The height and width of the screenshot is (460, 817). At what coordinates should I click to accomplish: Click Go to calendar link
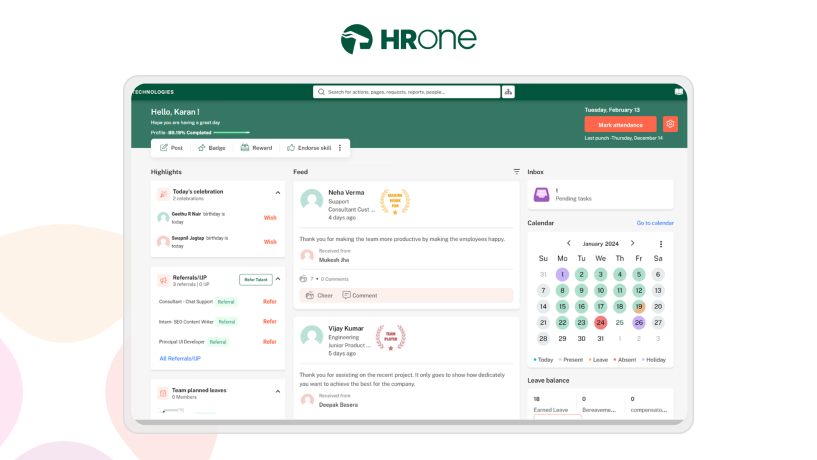pos(655,223)
